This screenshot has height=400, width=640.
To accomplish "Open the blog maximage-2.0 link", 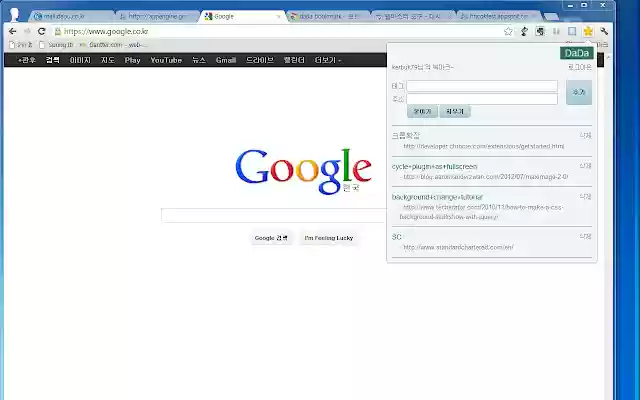I will pos(486,177).
